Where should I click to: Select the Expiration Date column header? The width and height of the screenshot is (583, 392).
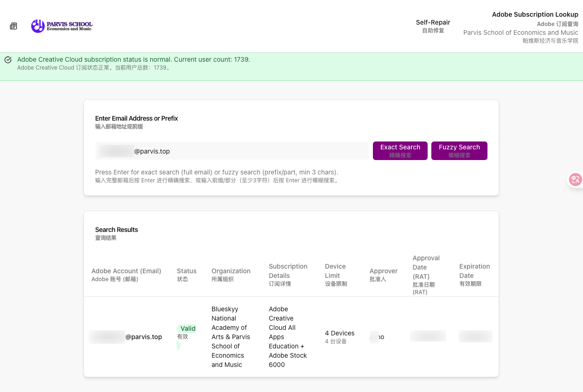pos(474,275)
